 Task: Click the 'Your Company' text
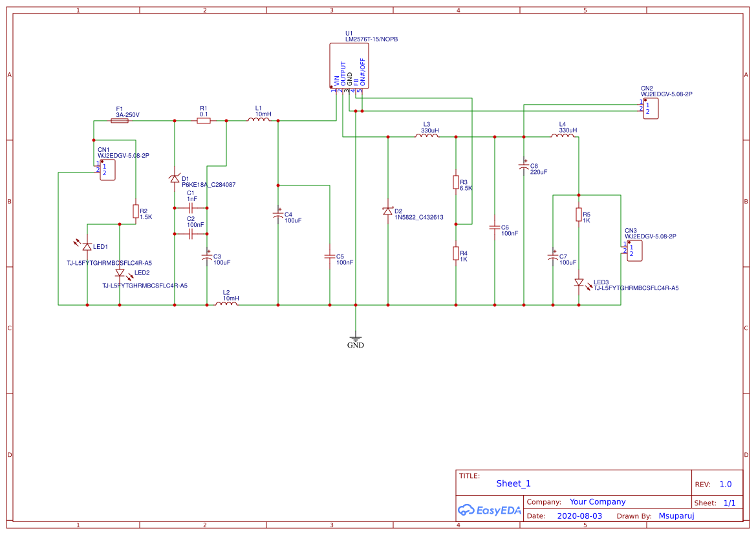pyautogui.click(x=598, y=502)
